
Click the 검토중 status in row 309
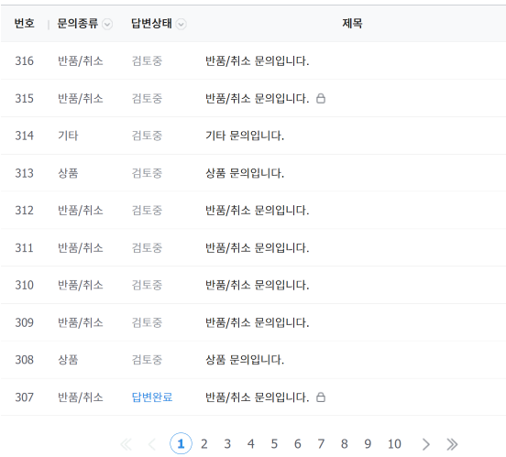pyautogui.click(x=147, y=322)
